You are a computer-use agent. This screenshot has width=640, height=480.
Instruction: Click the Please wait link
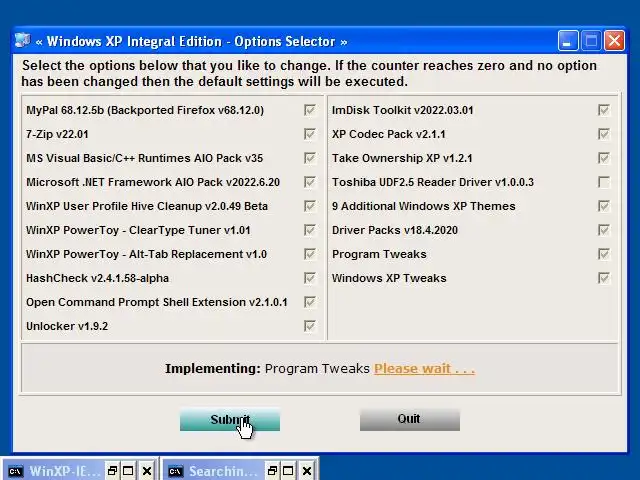click(x=424, y=369)
